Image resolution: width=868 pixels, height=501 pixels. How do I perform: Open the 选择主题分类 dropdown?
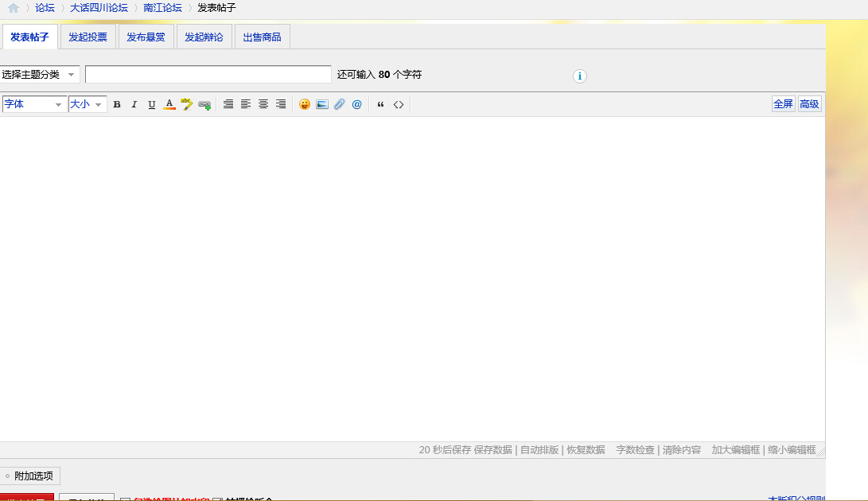pyautogui.click(x=39, y=75)
